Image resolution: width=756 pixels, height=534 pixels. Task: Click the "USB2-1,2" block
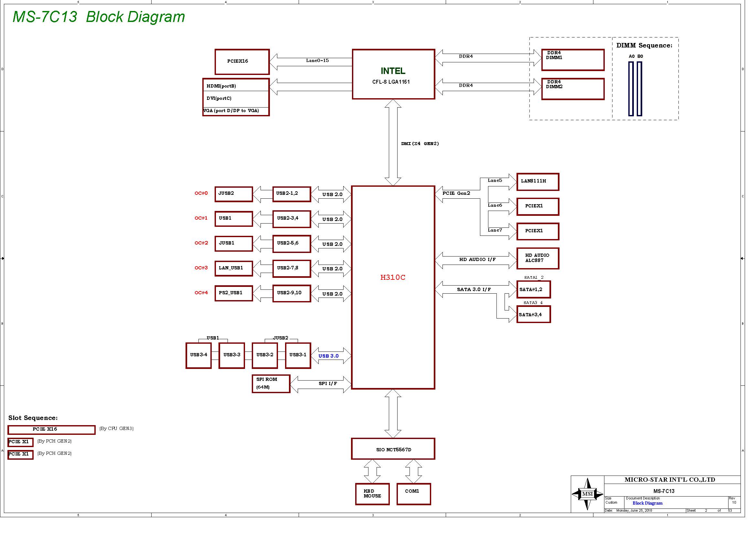click(292, 194)
